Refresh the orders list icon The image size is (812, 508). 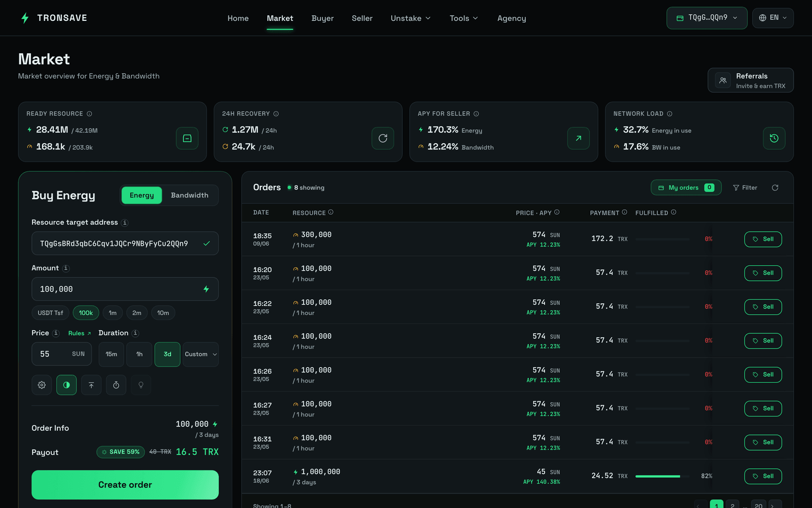click(775, 188)
